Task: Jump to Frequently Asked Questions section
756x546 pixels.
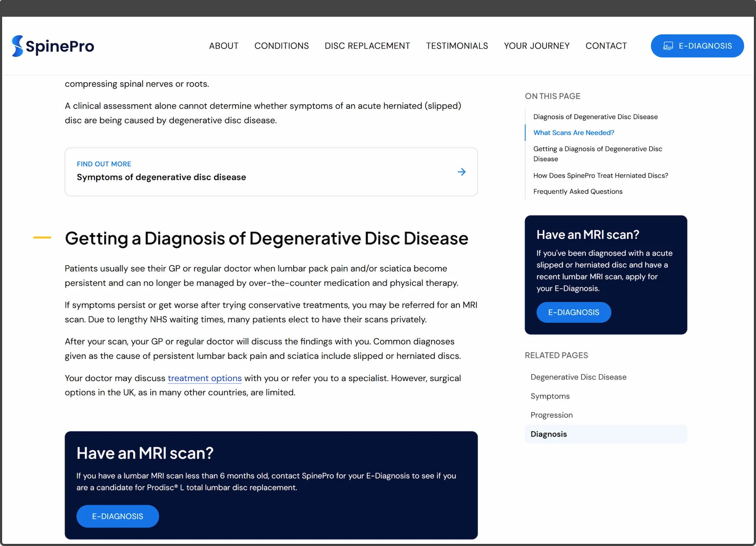Action: [578, 191]
